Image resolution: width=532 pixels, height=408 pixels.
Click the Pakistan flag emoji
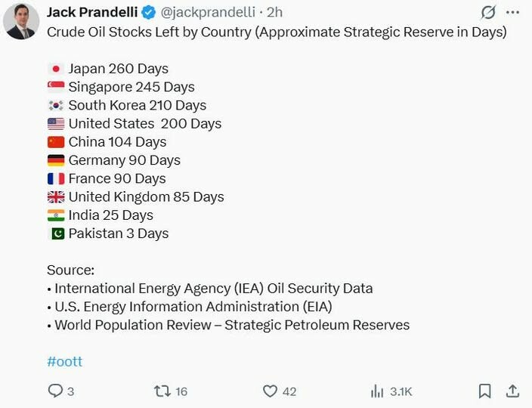click(x=55, y=233)
